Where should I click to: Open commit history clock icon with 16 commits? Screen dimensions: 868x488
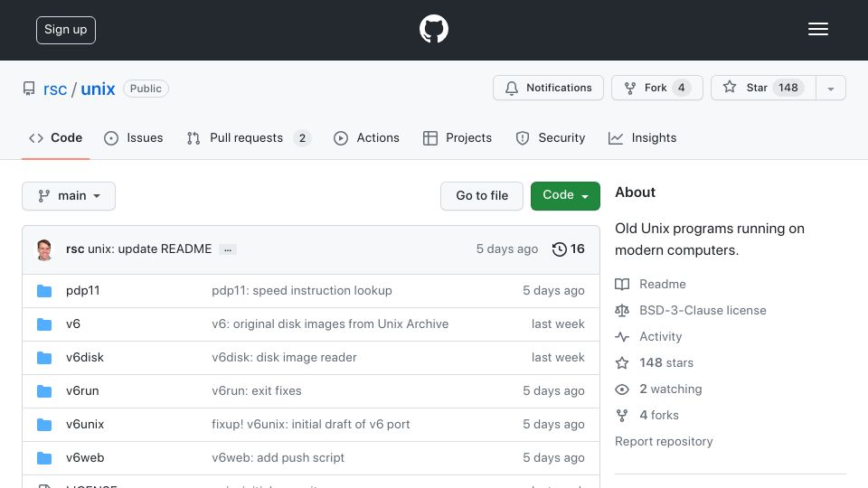point(559,249)
